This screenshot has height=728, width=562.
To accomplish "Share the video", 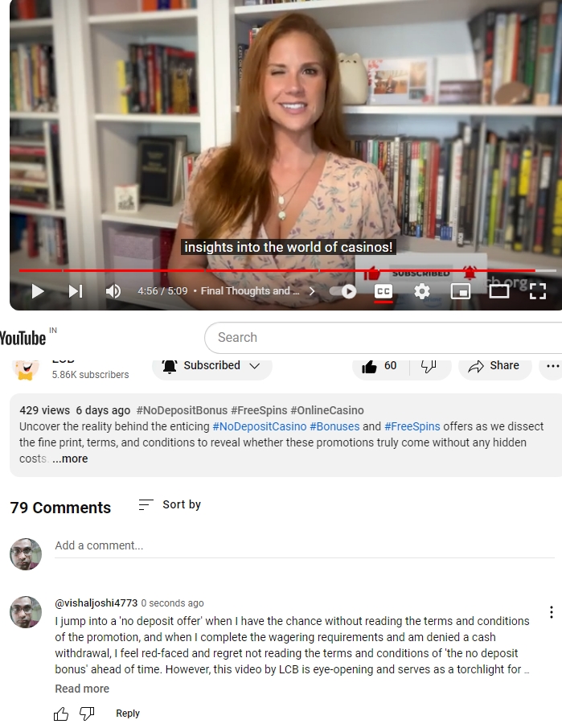I will (x=494, y=366).
